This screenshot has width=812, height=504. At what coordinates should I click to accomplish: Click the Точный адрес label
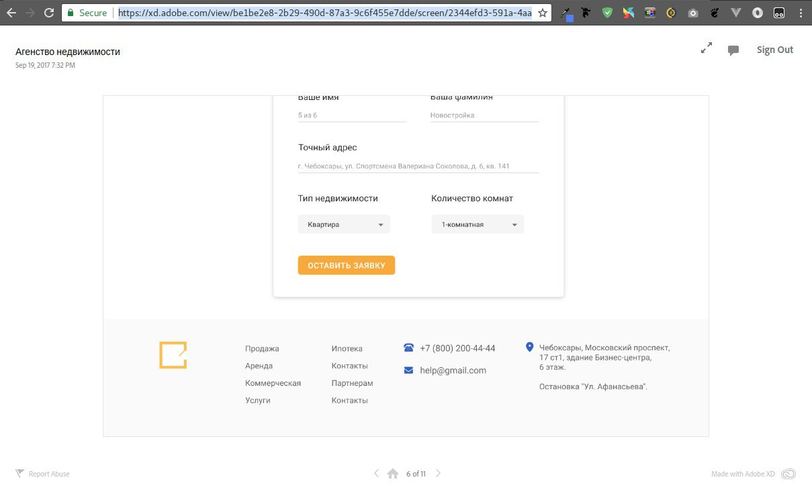point(328,148)
